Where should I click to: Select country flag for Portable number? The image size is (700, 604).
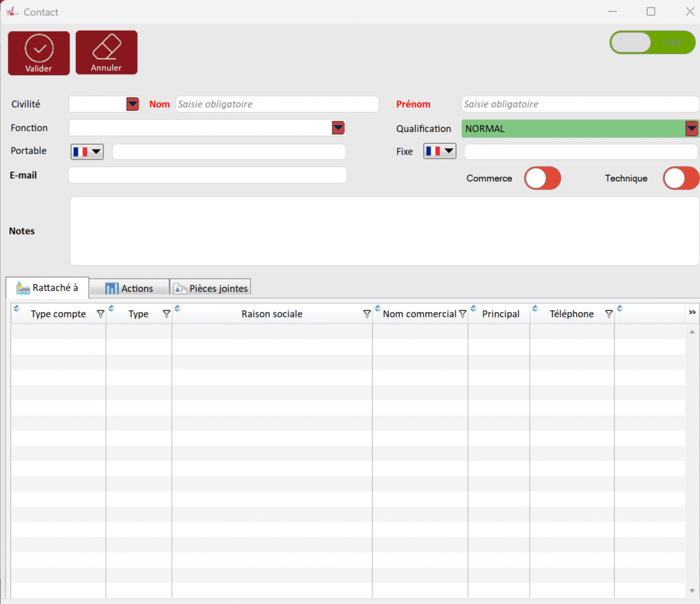(x=87, y=152)
